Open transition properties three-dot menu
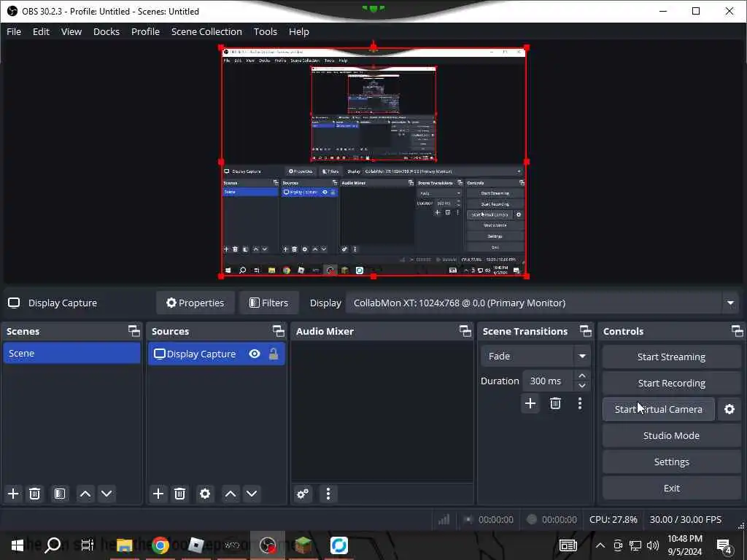Image resolution: width=747 pixels, height=560 pixels. tap(580, 404)
